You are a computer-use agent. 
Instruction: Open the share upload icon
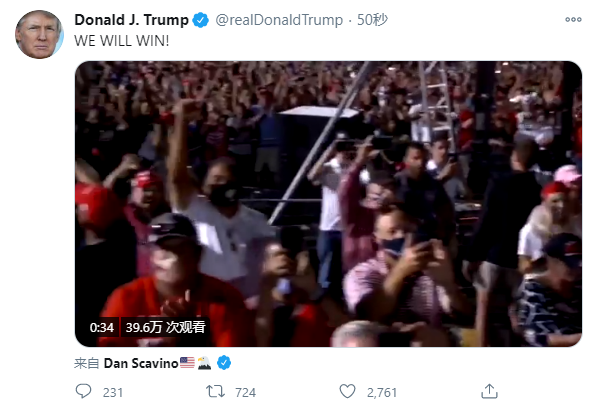coord(489,391)
